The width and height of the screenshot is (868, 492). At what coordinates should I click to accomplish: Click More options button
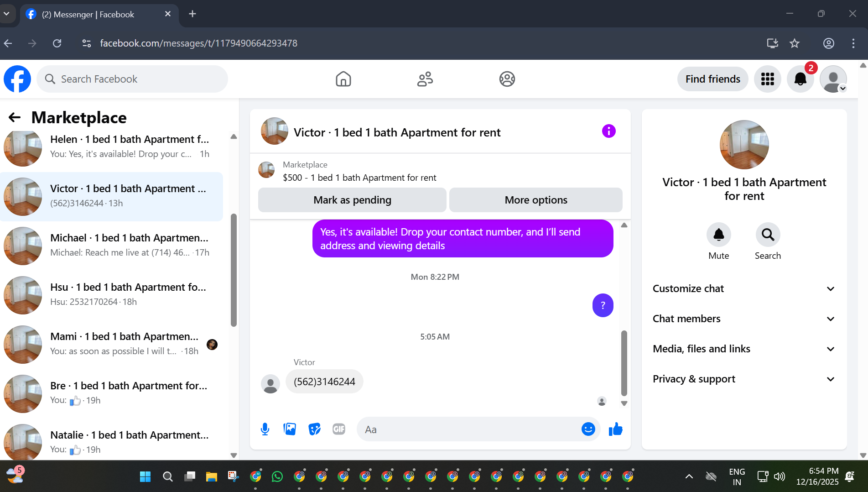point(536,200)
